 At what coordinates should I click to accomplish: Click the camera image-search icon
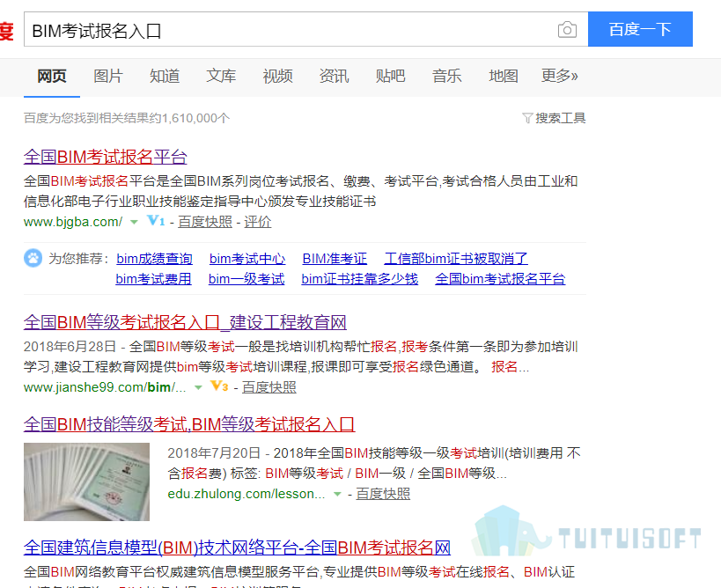(567, 30)
